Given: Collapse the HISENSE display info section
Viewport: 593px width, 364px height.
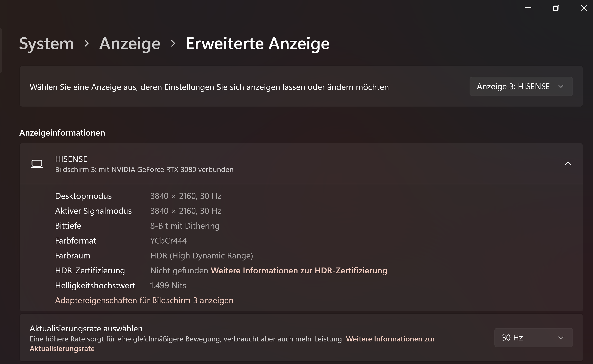Looking at the screenshot, I should [568, 164].
